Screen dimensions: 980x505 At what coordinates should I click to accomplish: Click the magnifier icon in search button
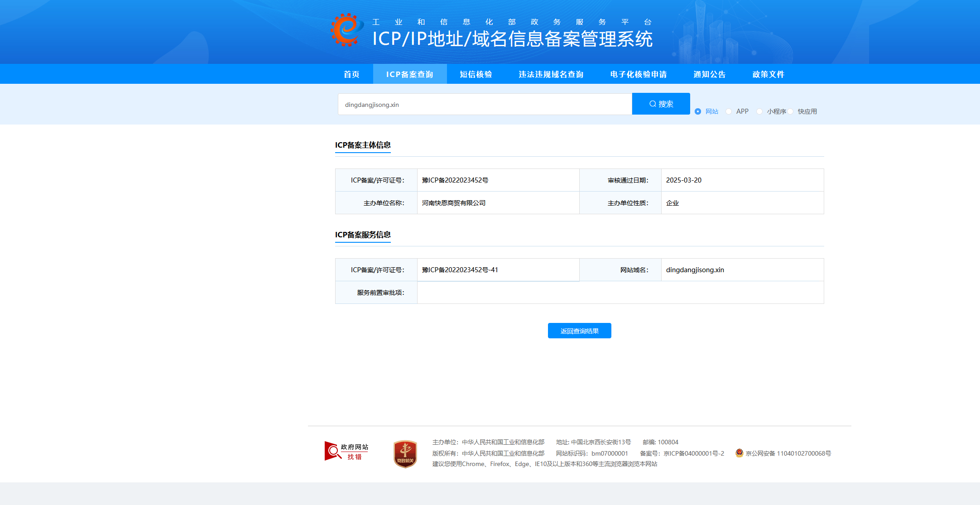pyautogui.click(x=653, y=104)
